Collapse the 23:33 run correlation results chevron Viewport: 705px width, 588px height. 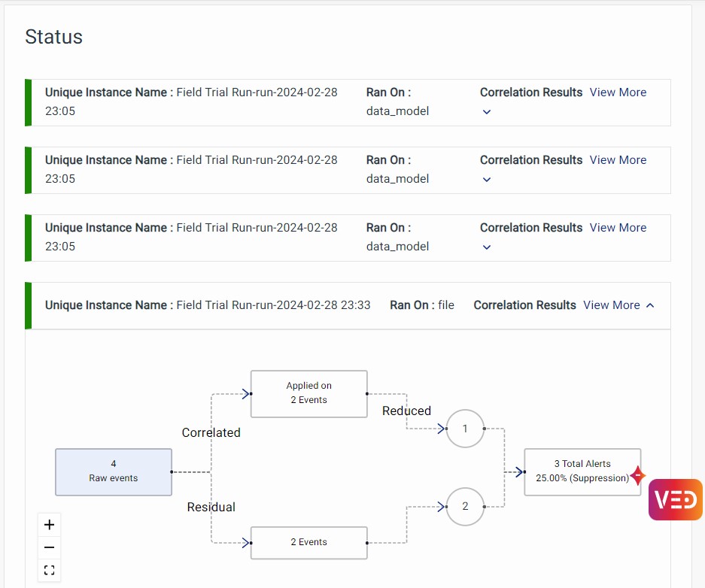tap(651, 305)
